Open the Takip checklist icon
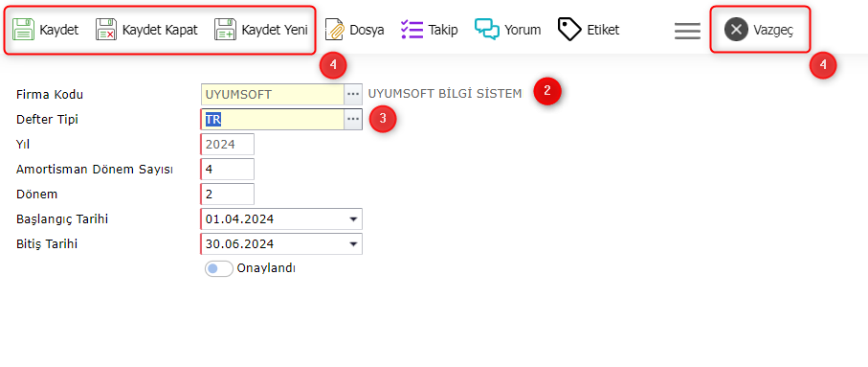The width and height of the screenshot is (868, 367). pyautogui.click(x=412, y=30)
